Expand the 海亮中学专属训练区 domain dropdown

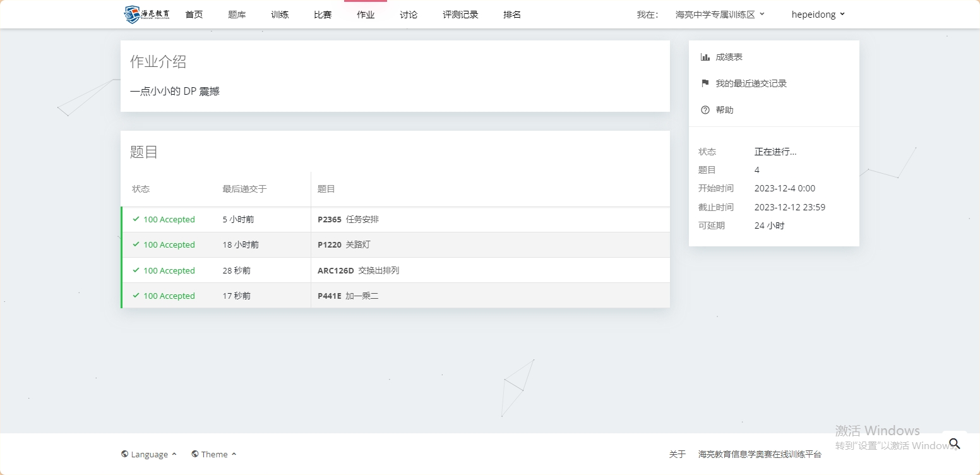[x=720, y=15]
